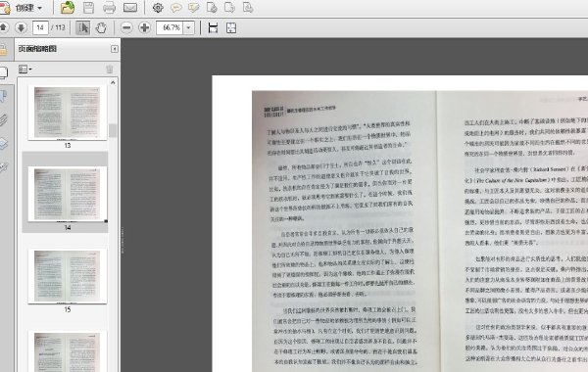
Task: Click the fit full page icon
Action: [x=231, y=27]
